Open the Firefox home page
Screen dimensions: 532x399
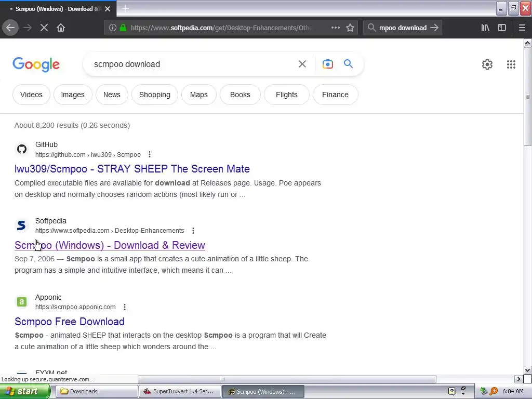(61, 28)
